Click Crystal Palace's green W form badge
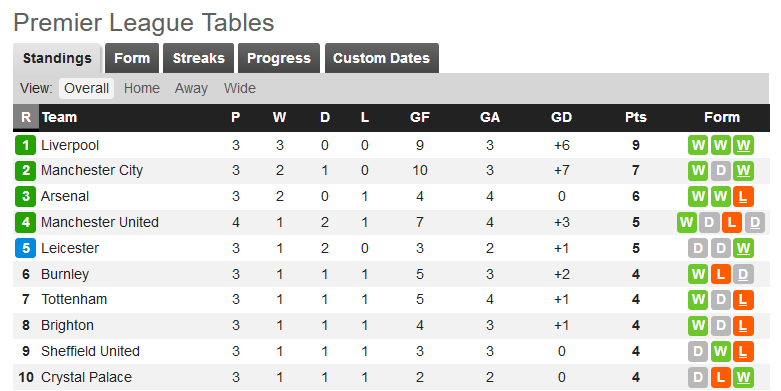 (743, 378)
